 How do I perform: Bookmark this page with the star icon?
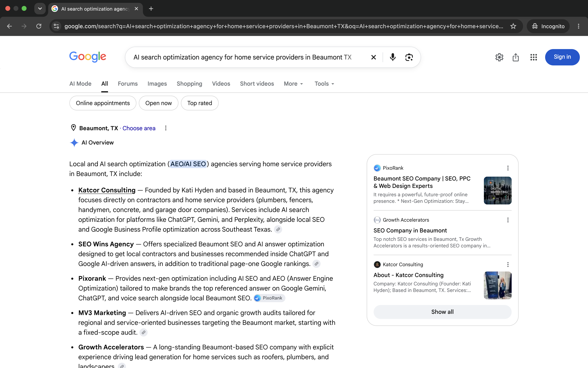coord(513,26)
